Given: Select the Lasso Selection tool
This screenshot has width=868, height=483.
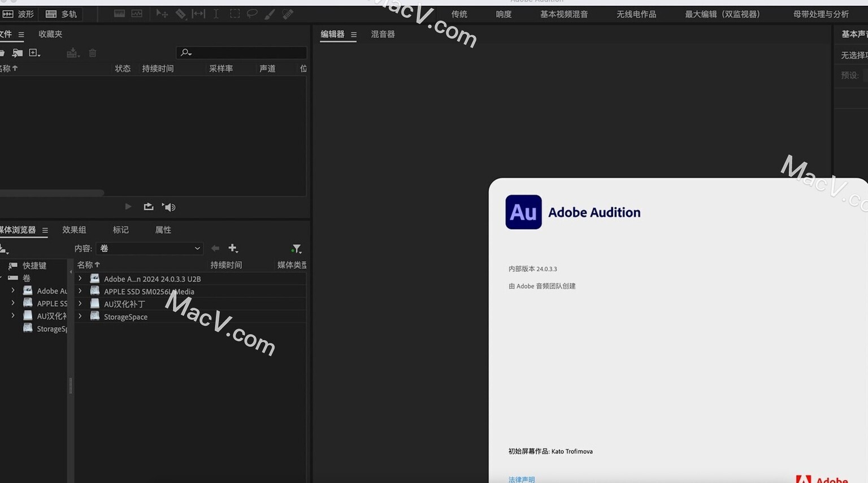Looking at the screenshot, I should click(252, 14).
